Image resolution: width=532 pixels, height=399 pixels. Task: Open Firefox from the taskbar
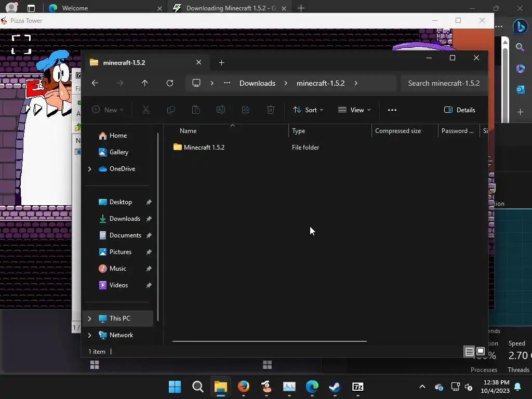pyautogui.click(x=243, y=387)
